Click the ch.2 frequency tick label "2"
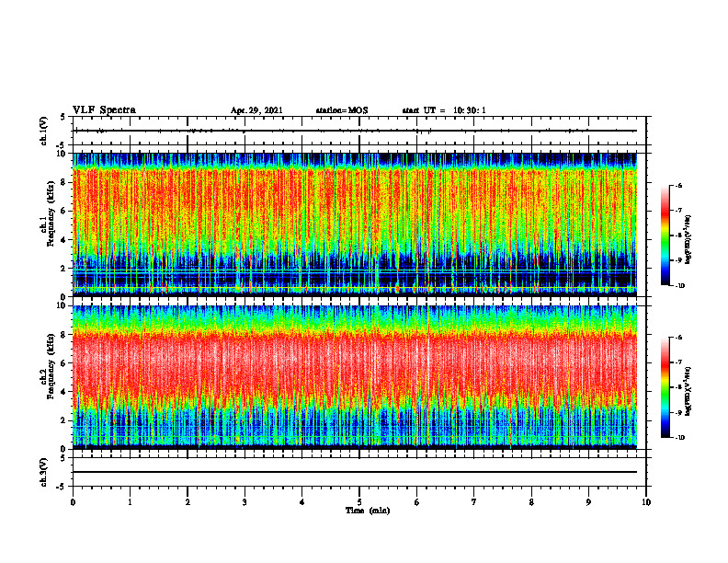 click(x=64, y=420)
